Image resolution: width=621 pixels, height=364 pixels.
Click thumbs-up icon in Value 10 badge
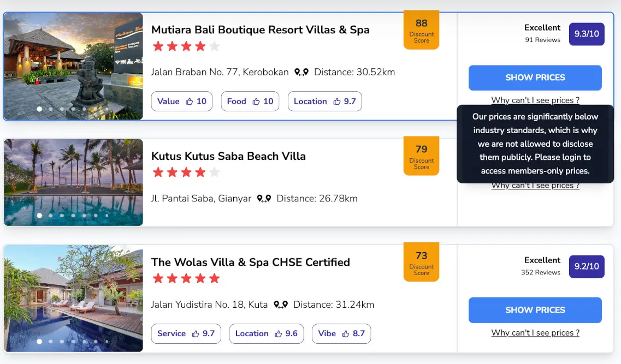coord(190,102)
